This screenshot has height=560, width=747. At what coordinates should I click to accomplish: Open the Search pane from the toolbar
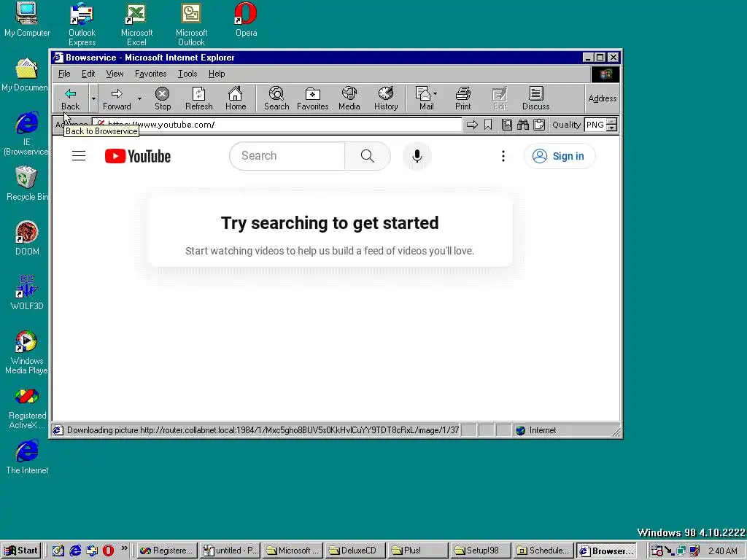coord(276,98)
